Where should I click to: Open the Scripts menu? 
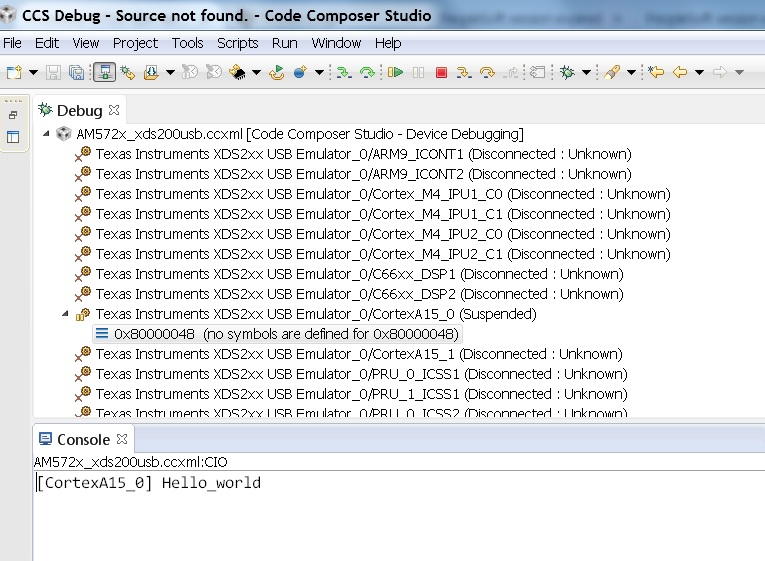(x=237, y=43)
